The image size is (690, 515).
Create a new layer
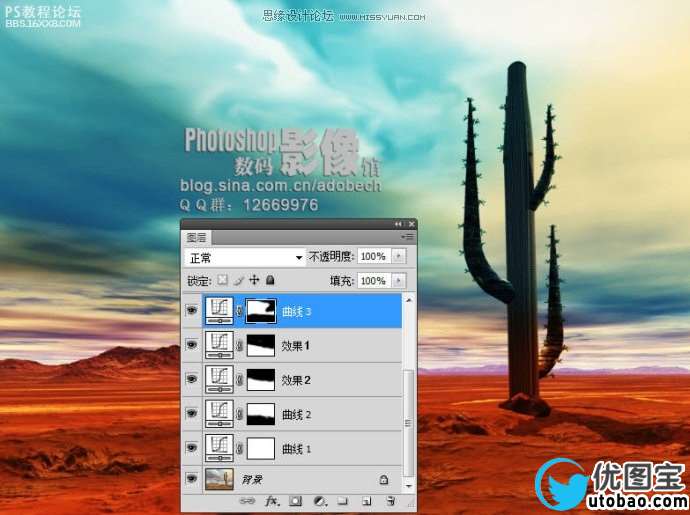pos(367,501)
